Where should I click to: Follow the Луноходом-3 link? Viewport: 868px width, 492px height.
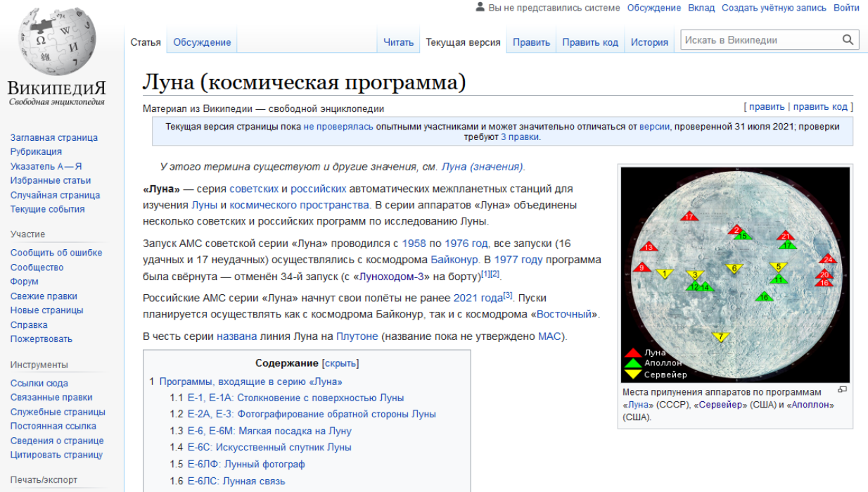coord(391,277)
